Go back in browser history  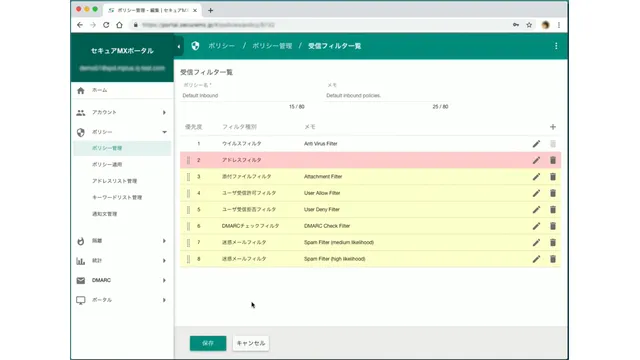(x=80, y=25)
